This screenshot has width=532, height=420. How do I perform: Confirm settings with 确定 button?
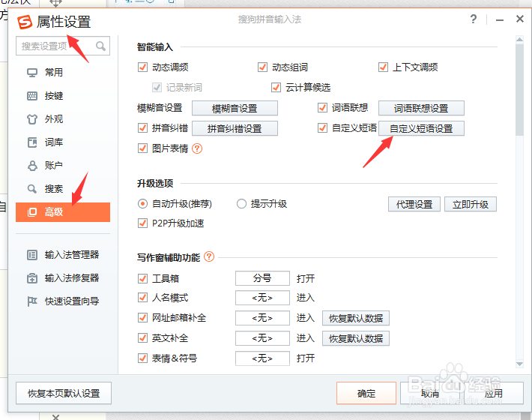(366, 393)
